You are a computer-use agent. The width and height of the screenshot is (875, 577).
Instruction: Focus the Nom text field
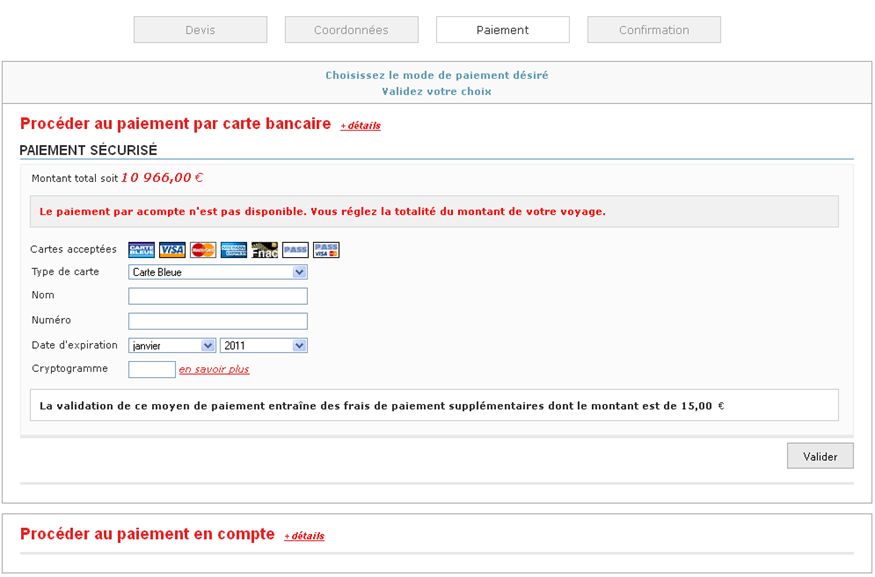(217, 296)
